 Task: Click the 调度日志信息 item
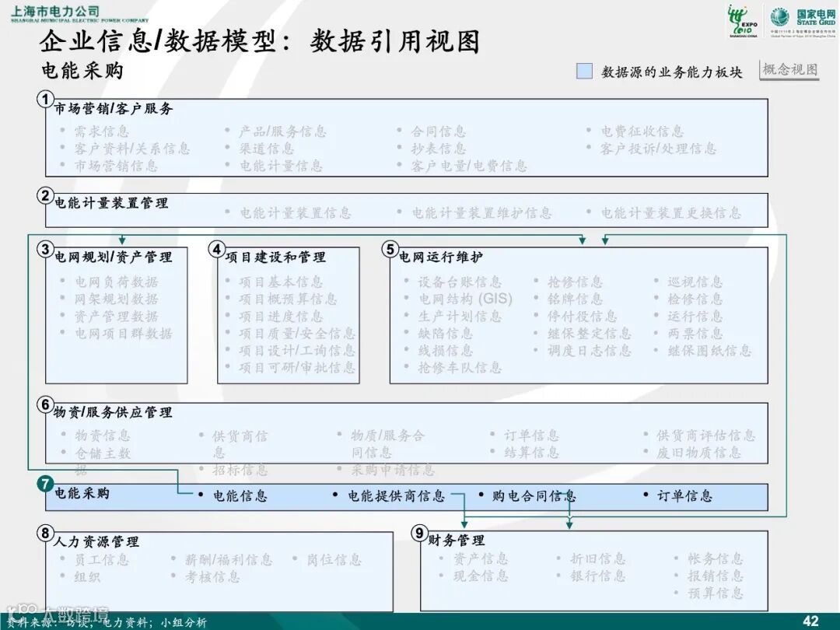click(590, 350)
